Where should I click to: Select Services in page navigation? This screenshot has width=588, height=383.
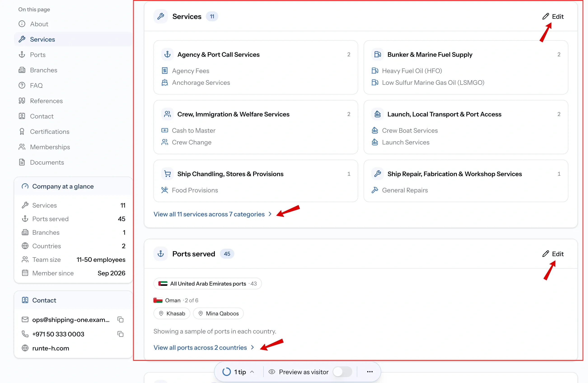coord(73,39)
